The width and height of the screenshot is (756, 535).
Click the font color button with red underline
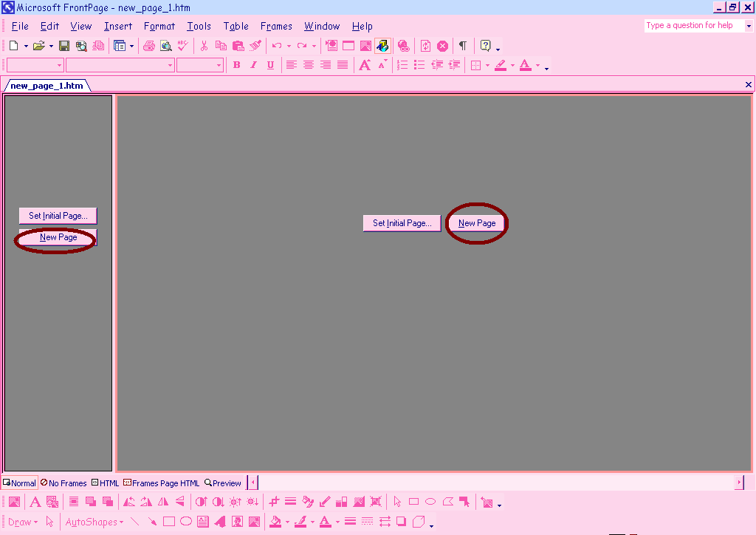click(526, 65)
